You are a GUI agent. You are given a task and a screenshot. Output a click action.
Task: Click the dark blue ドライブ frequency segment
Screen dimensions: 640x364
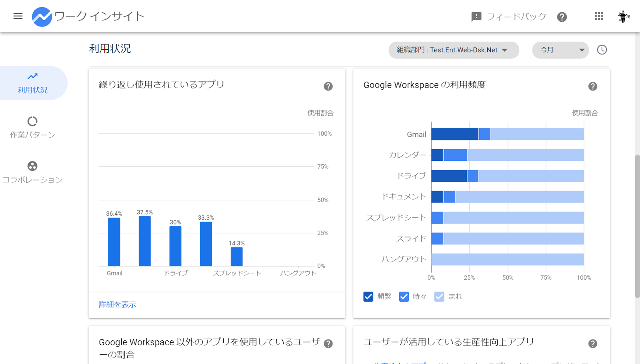click(449, 176)
